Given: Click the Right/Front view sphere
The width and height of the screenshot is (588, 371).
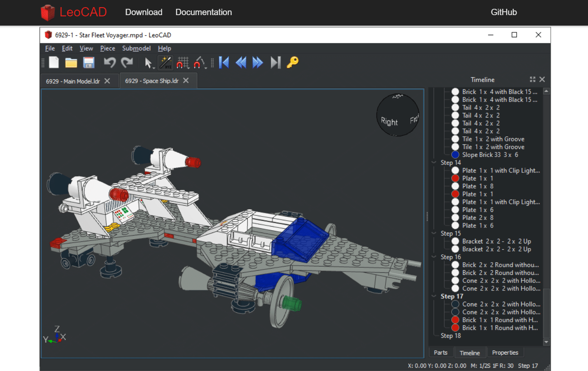Looking at the screenshot, I should click(398, 115).
